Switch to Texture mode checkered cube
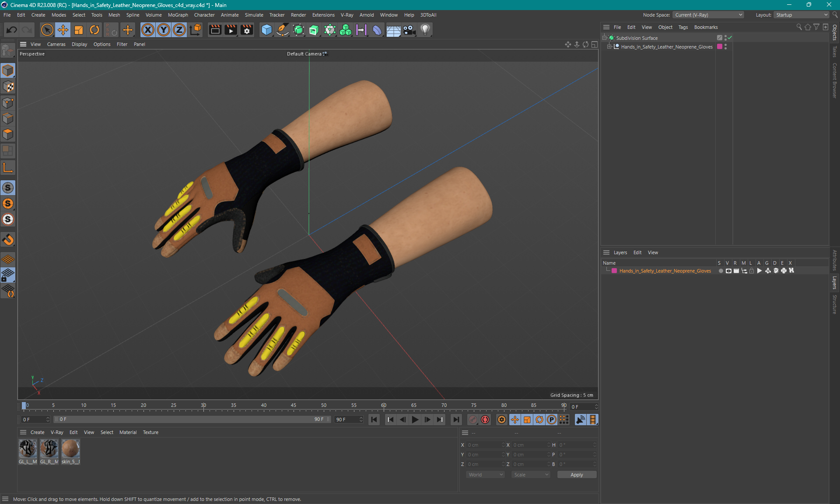Screen dimensions: 840x504 tap(8, 87)
